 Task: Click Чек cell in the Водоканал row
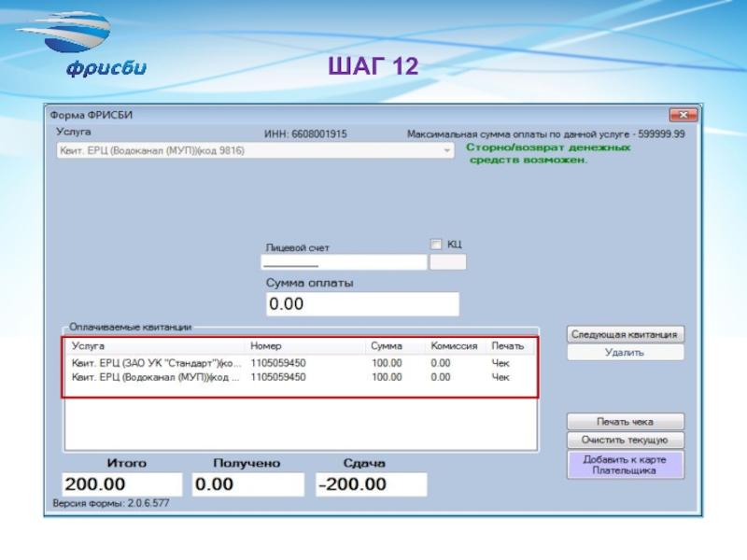(500, 377)
